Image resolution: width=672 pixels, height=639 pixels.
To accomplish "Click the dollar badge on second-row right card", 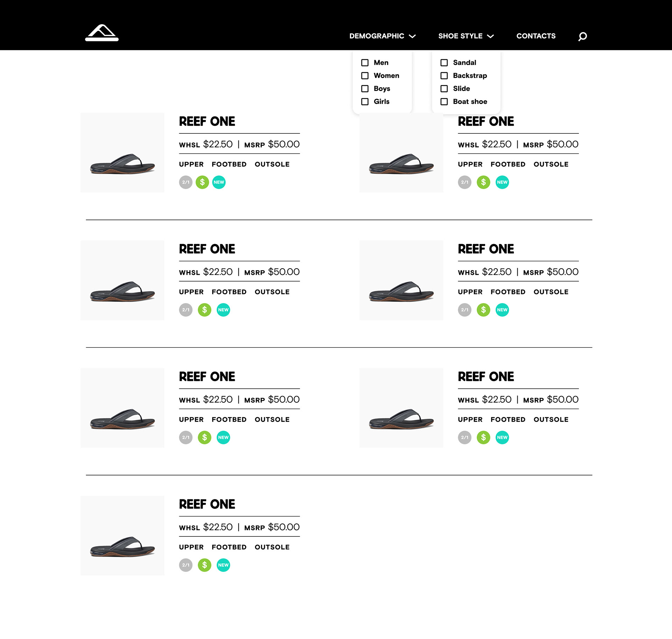I will [x=483, y=310].
